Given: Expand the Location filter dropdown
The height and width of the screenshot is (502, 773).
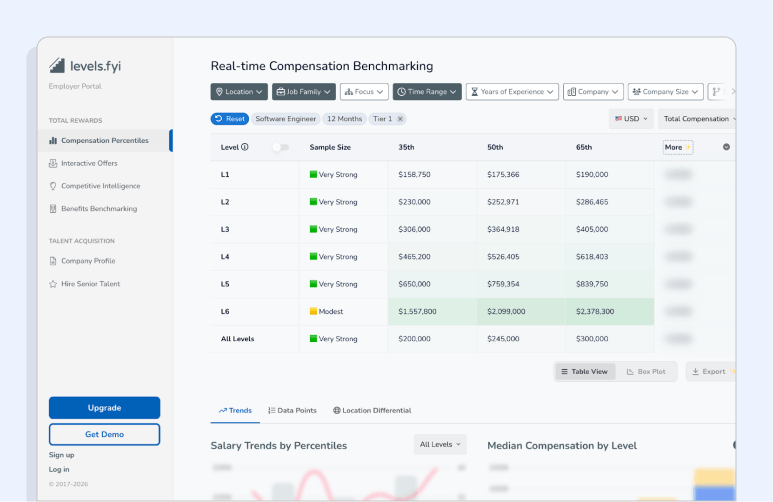Looking at the screenshot, I should coord(240,92).
